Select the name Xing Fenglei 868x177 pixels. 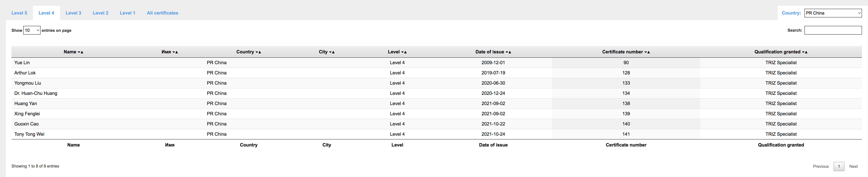[x=27, y=114]
